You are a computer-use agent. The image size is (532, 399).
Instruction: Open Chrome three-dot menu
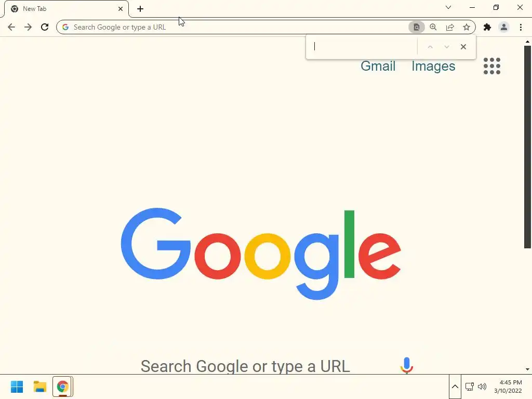point(521,27)
